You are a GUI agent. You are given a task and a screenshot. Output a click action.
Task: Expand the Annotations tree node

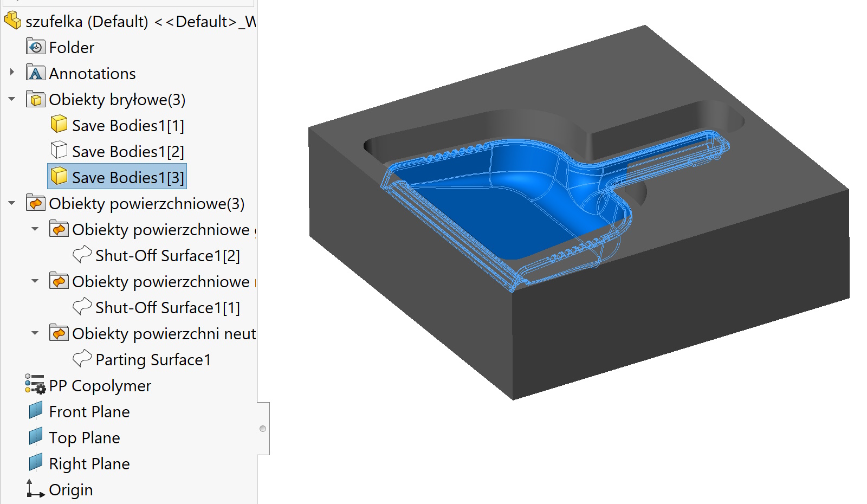click(12, 73)
